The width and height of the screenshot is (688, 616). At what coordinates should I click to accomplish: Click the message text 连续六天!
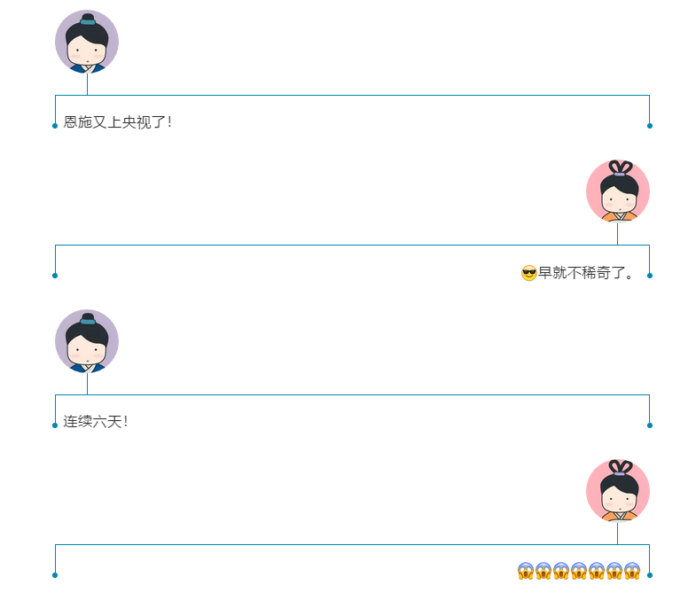[95, 422]
